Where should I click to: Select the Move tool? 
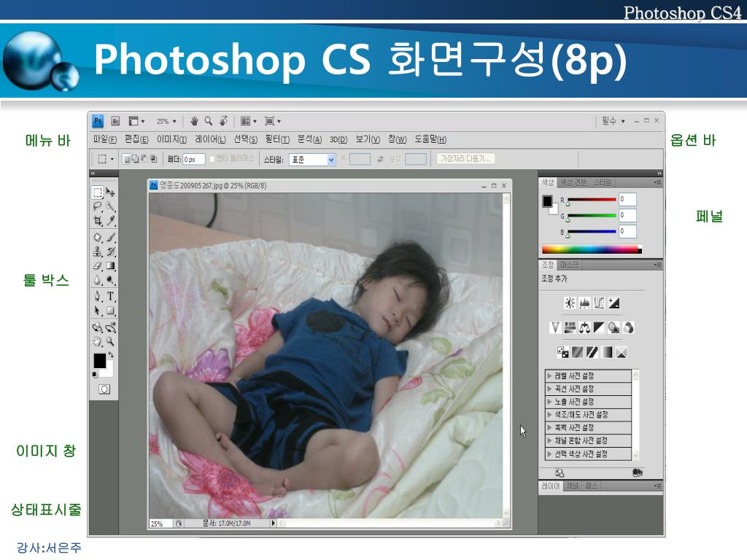pyautogui.click(x=111, y=192)
